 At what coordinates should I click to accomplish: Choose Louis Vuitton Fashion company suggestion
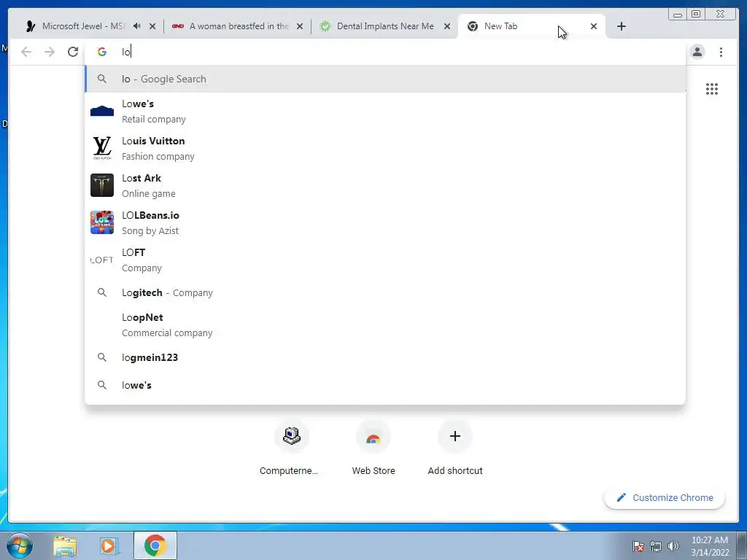coord(385,148)
